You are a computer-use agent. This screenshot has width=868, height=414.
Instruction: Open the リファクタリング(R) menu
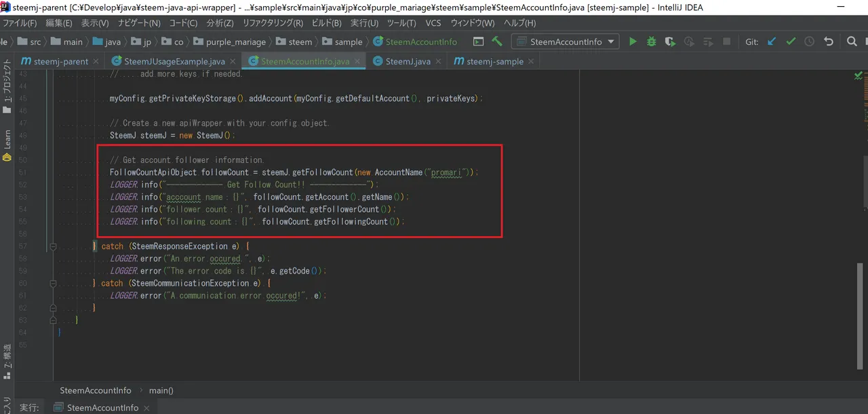click(273, 23)
